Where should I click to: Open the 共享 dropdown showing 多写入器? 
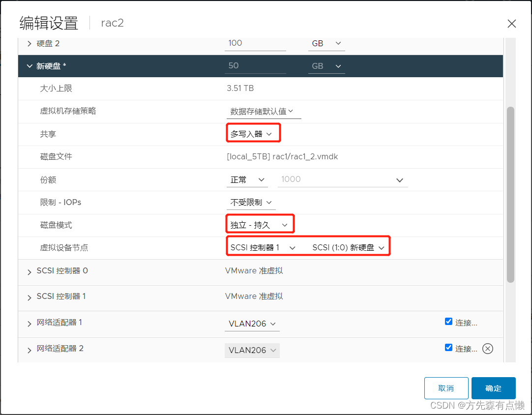[x=252, y=133]
